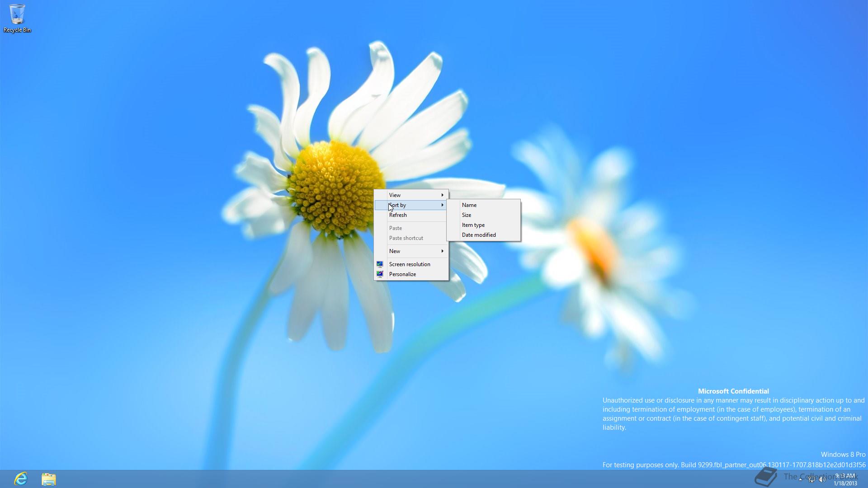868x488 pixels.
Task: Click the Personalize menu icon
Action: tap(380, 274)
